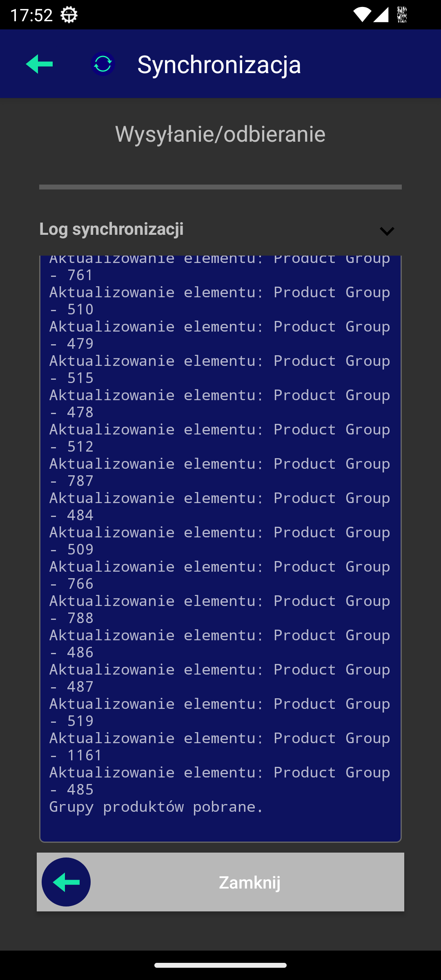Tap the Synchronizacja title text
The height and width of the screenshot is (980, 441).
219,65
